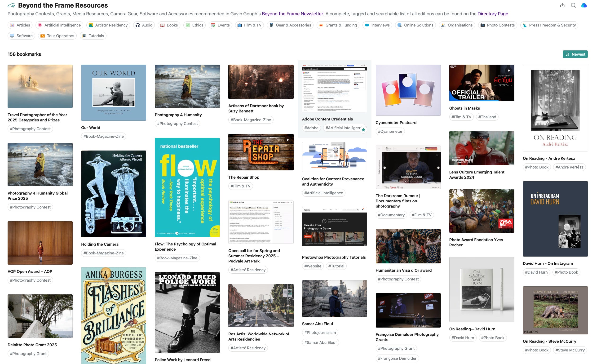Image resolution: width=592 pixels, height=364 pixels.
Task: Open Photo Award Fondation Yves Rocher thumbnail
Action: 482,211
